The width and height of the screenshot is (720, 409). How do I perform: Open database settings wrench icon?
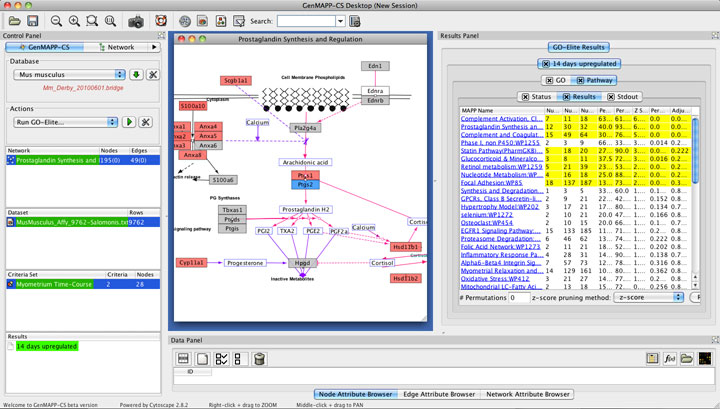[x=153, y=74]
